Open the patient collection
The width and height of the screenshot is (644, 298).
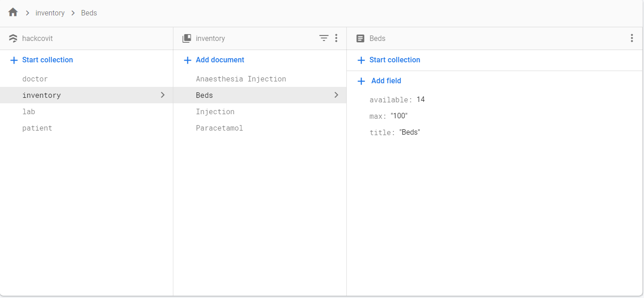pyautogui.click(x=37, y=128)
